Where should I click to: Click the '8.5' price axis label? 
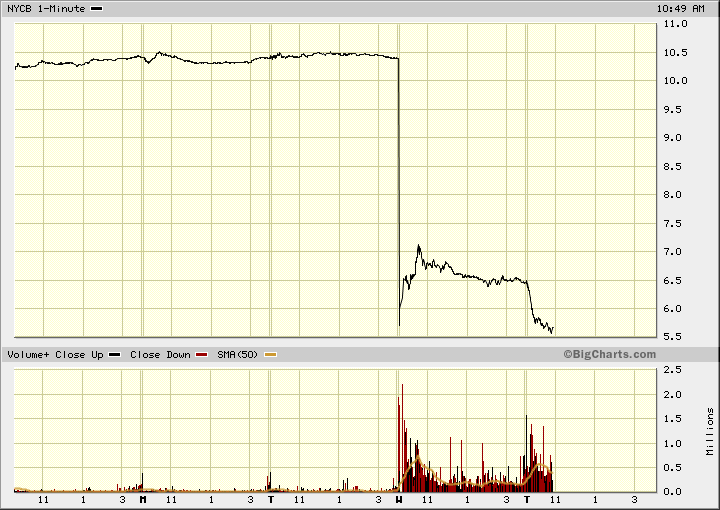point(673,166)
